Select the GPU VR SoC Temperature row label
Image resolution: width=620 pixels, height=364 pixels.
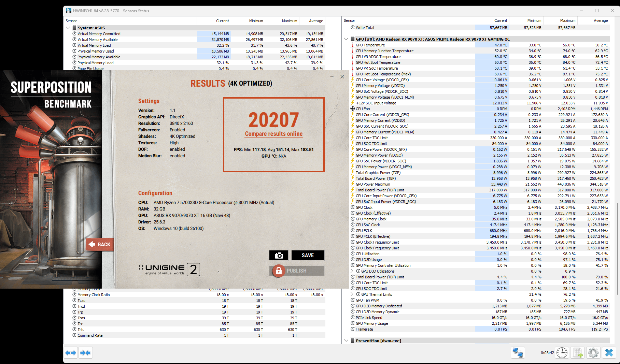click(377, 68)
